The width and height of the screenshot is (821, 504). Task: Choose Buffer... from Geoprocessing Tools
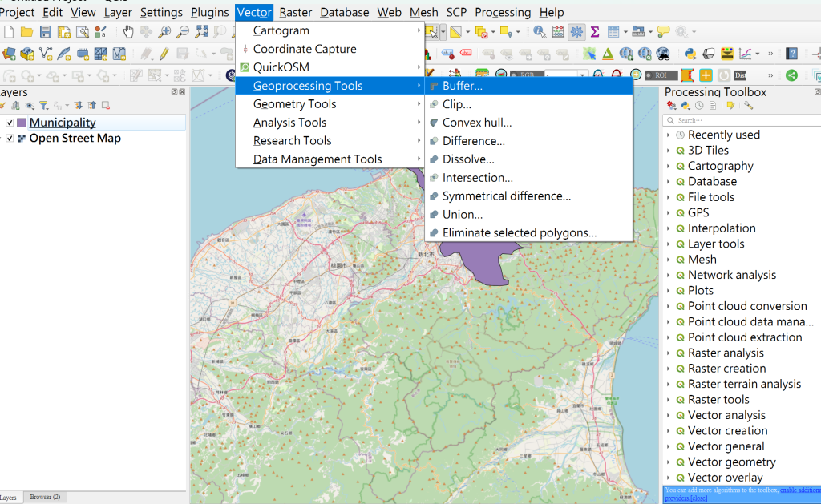[529, 86]
